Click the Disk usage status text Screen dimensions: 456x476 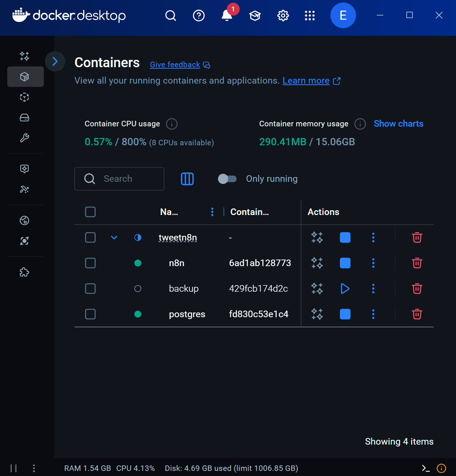pyautogui.click(x=231, y=468)
